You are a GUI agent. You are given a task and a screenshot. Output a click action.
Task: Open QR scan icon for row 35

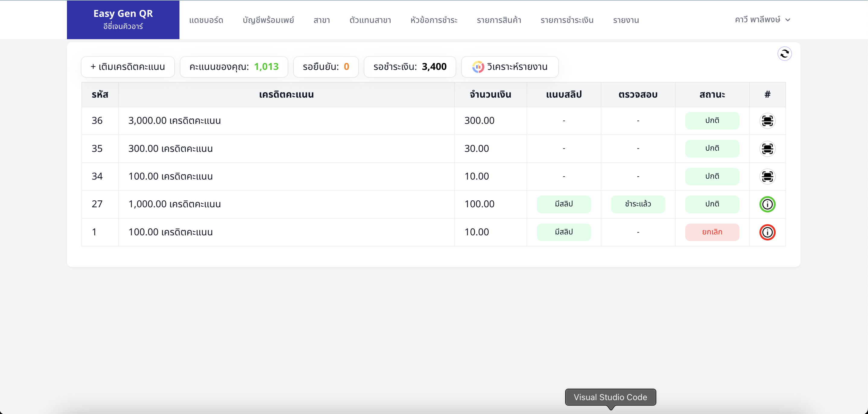point(767,149)
